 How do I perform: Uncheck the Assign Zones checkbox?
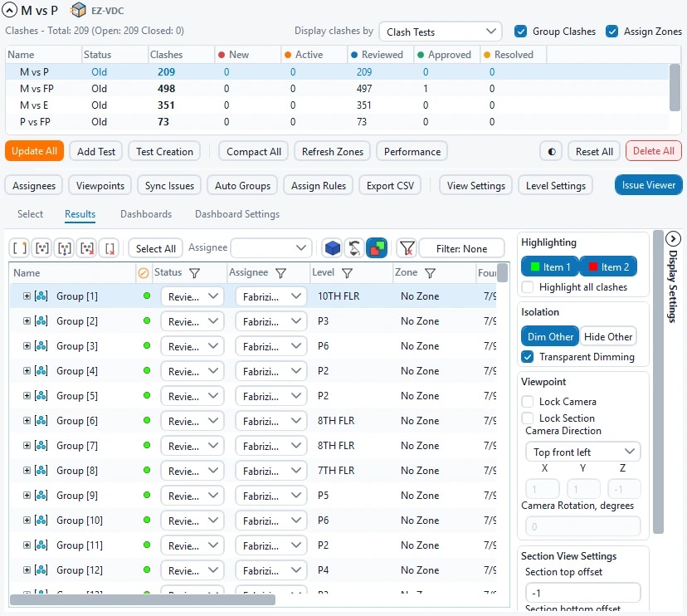611,31
